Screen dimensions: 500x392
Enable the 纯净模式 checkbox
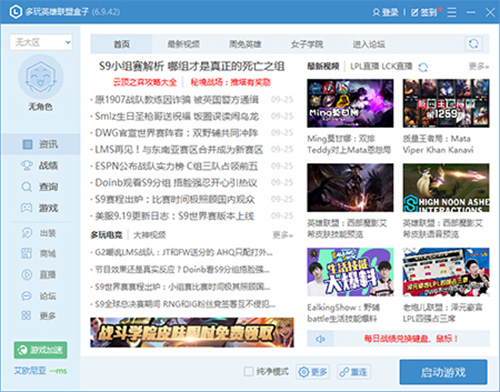click(x=249, y=371)
